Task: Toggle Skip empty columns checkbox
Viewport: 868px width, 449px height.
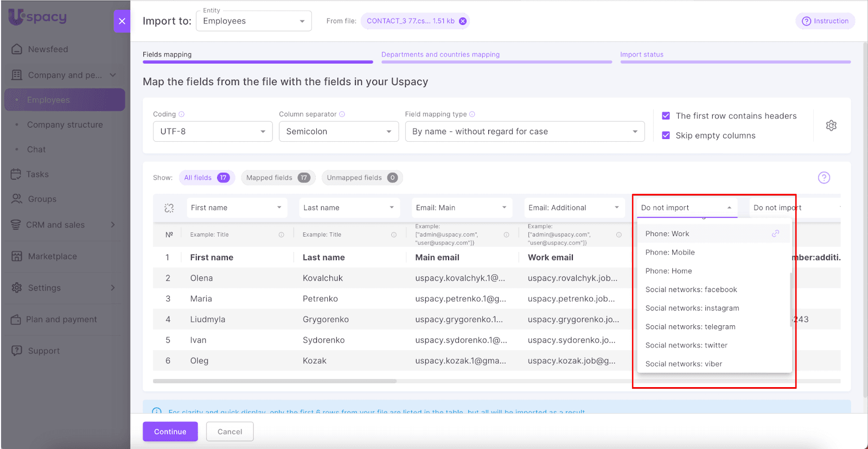Action: click(666, 135)
